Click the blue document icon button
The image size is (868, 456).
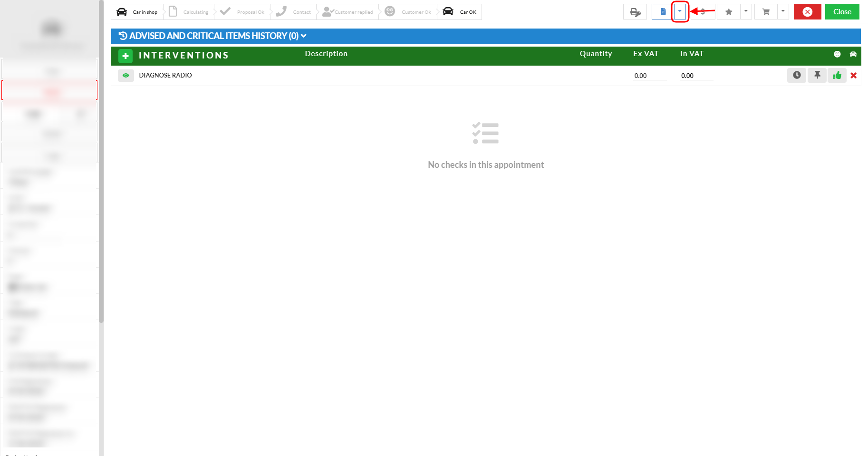pos(663,12)
